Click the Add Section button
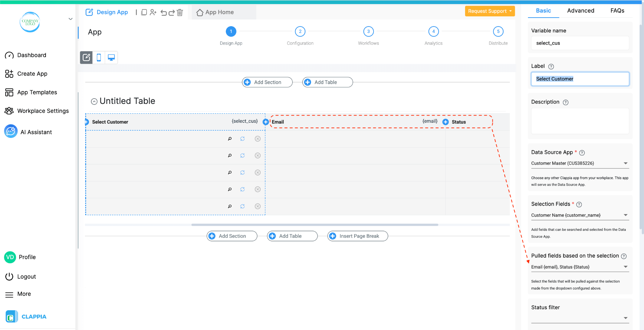 pyautogui.click(x=267, y=82)
